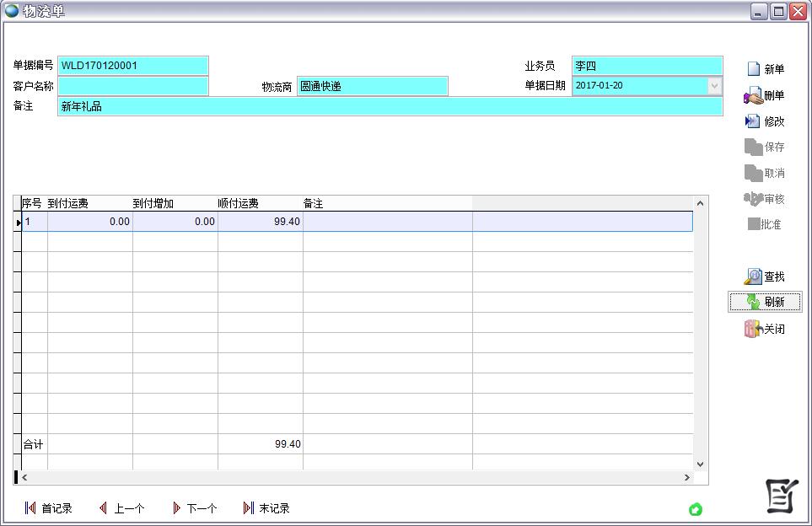Click the 客户名称 input field
812x526 pixels.
(132, 86)
